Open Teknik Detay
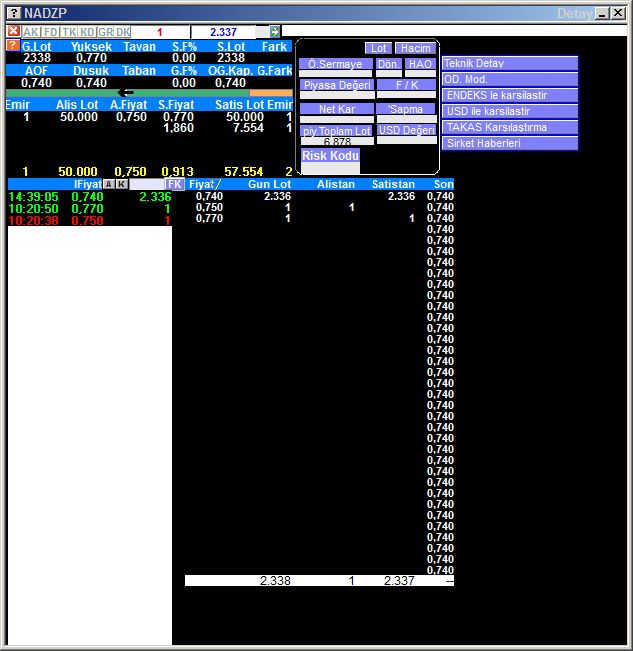Viewport: 633px width, 651px height. (510, 63)
